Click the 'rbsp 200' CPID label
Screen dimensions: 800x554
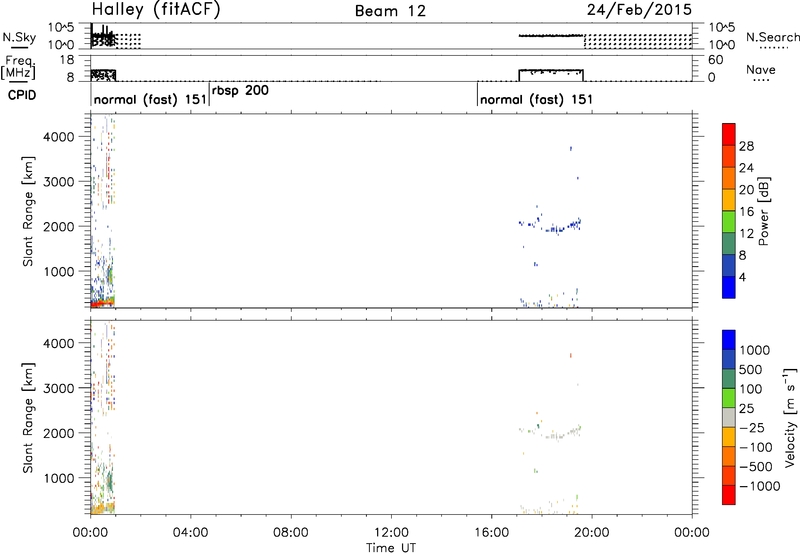(x=240, y=91)
